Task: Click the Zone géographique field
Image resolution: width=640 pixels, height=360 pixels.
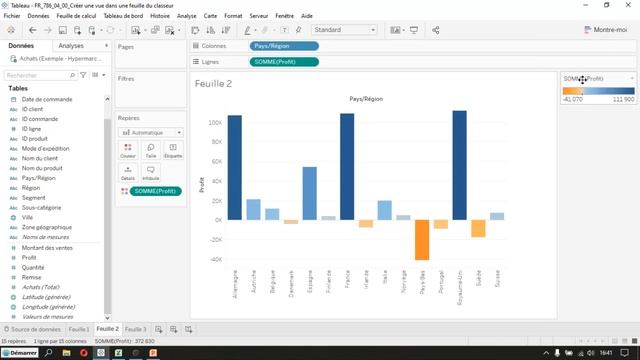Action: 47,227
